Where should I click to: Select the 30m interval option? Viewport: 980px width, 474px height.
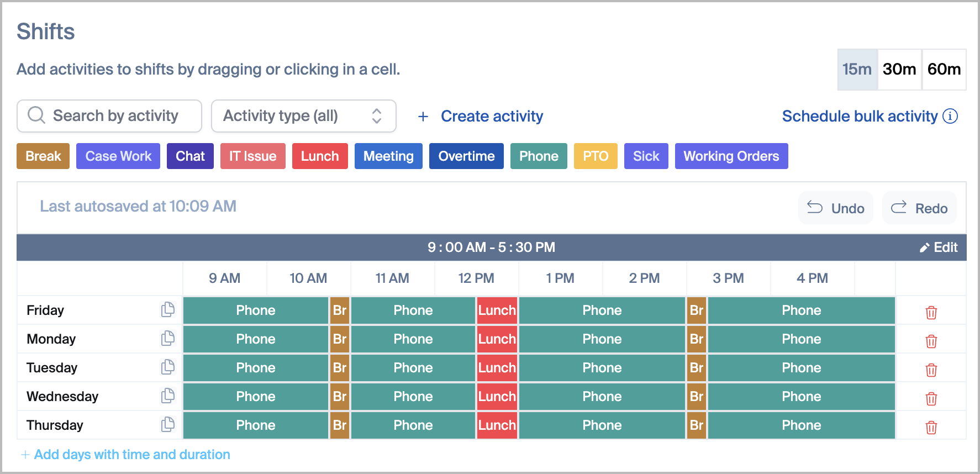click(899, 69)
